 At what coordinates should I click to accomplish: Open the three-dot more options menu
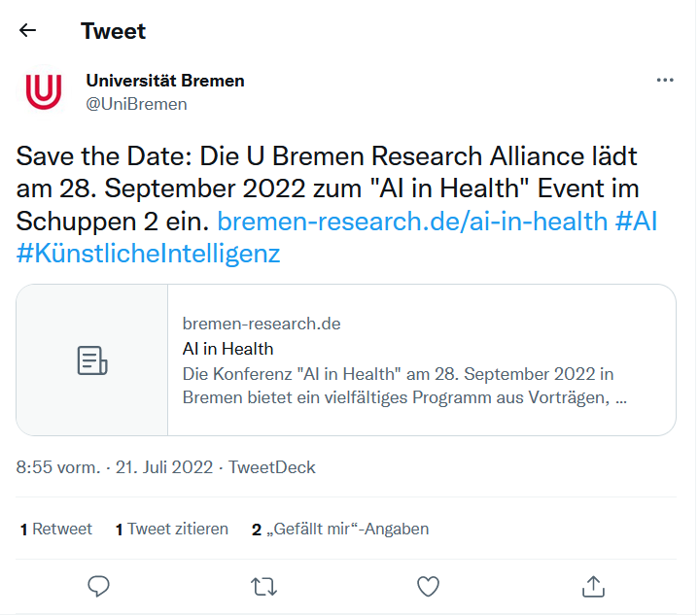click(665, 81)
